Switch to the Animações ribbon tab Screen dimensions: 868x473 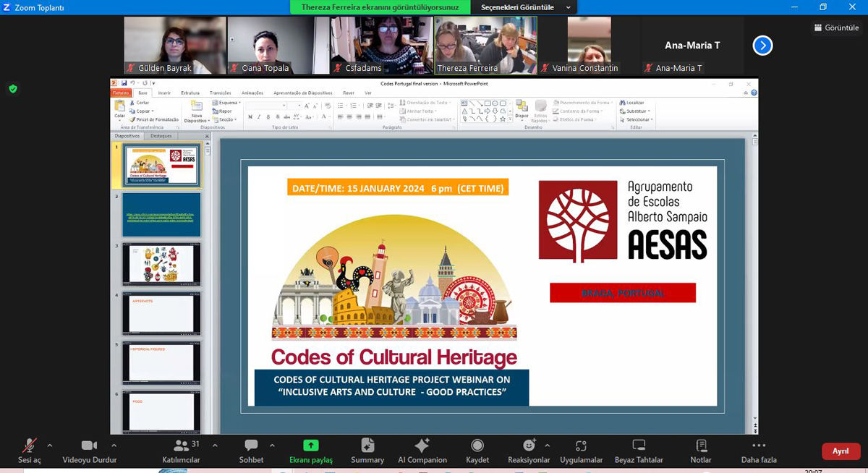252,93
